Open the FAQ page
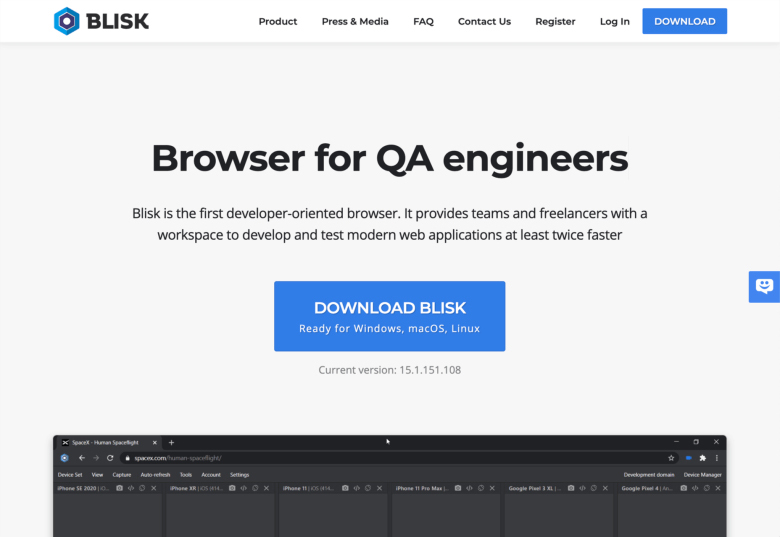 coord(423,21)
